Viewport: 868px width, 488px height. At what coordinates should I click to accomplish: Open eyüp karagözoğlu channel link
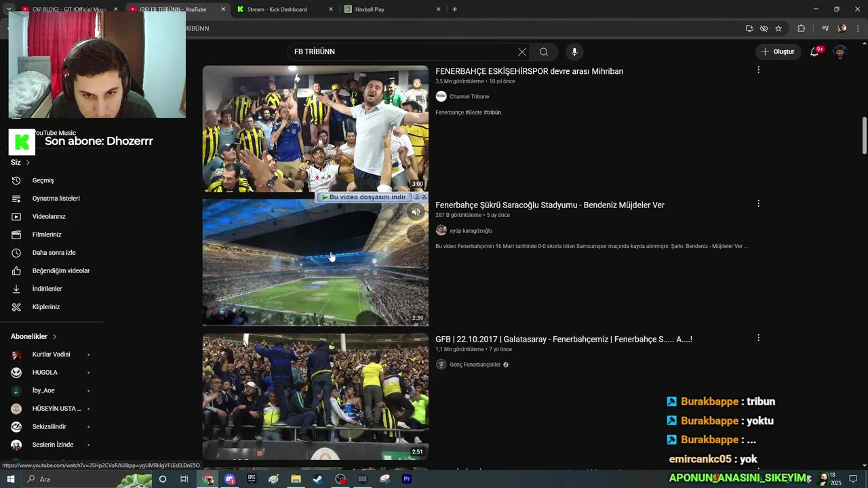pos(471,231)
